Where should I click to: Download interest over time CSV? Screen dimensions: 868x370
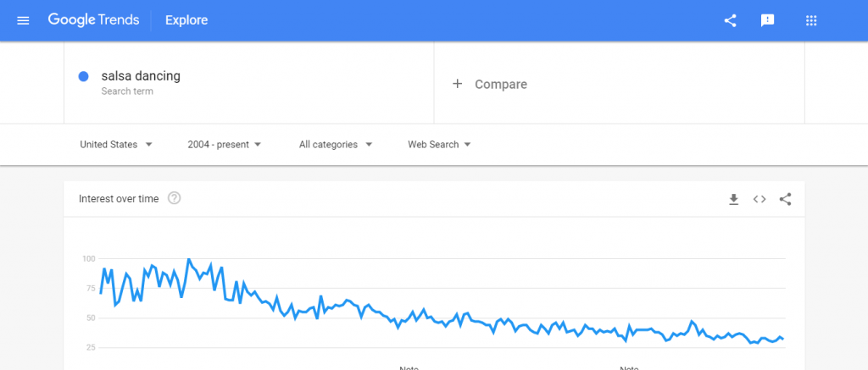(734, 199)
